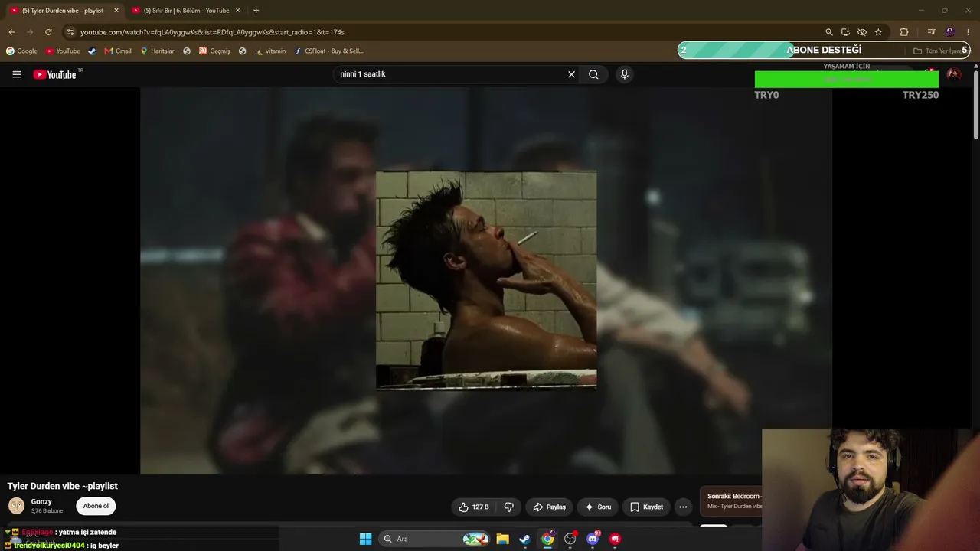Click the crossed-eye blocked indicator icon
This screenshot has width=980, height=551.
(862, 32)
